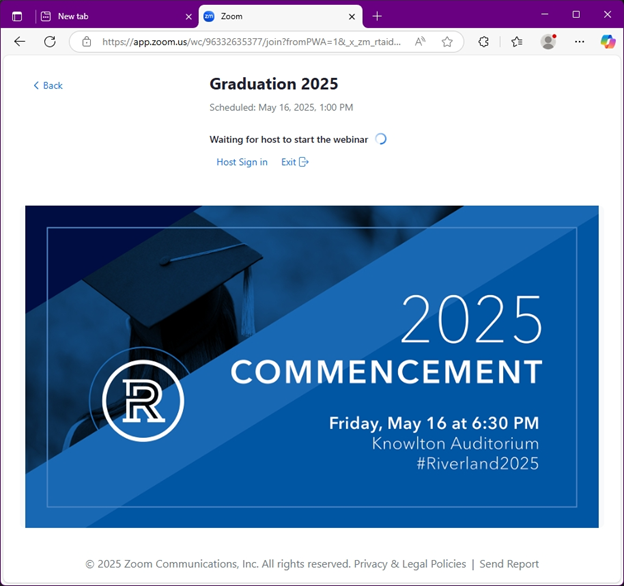Exit the webinar waiting room
Screen dimensions: 624x586
(x=295, y=162)
